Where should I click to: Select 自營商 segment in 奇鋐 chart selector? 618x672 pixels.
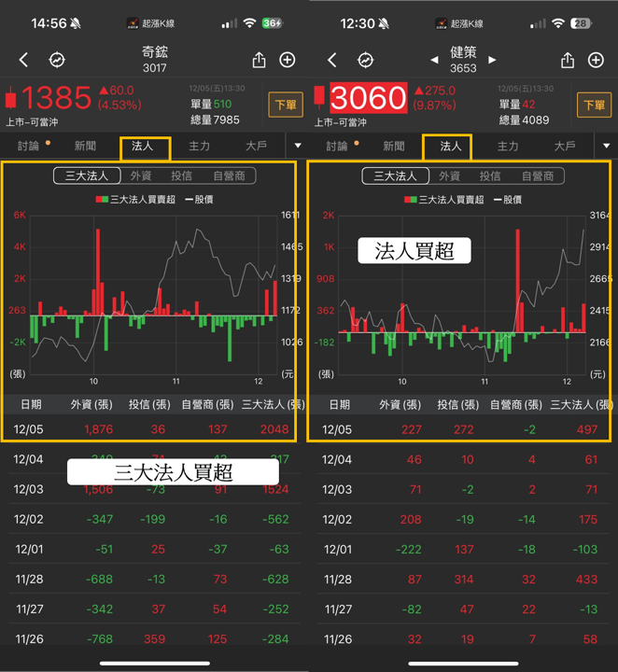tap(230, 175)
